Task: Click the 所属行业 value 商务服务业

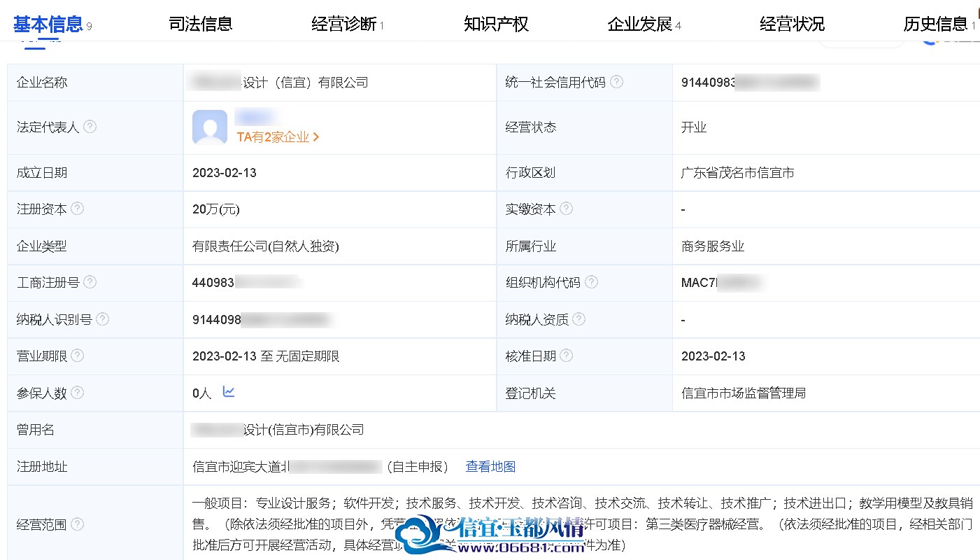Action: point(713,246)
